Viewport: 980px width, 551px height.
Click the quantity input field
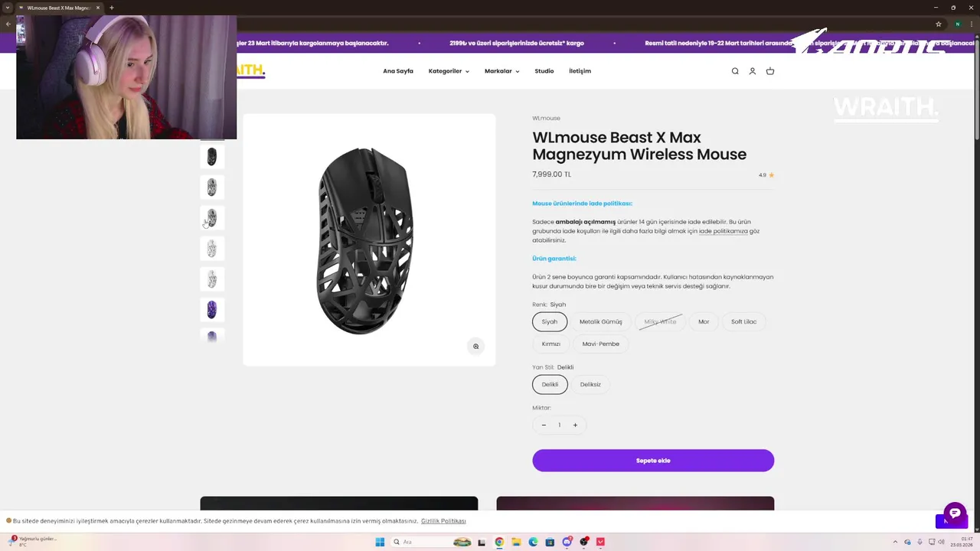pos(560,425)
